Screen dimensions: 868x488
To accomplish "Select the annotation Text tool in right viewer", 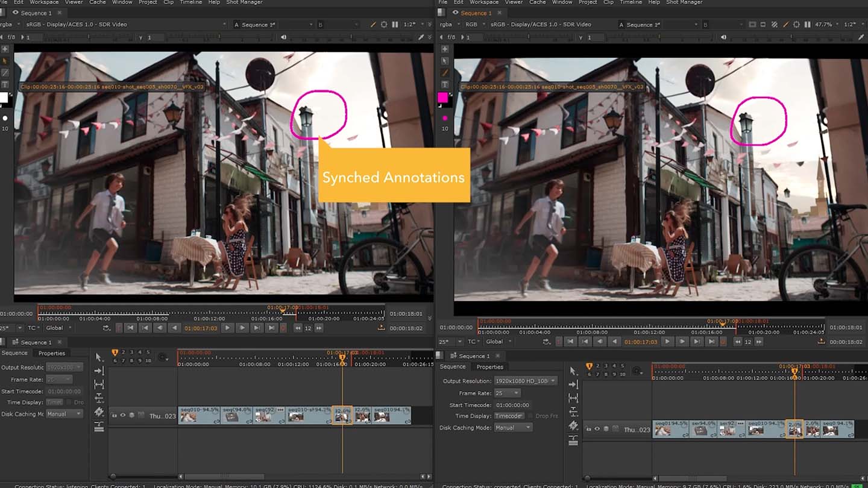I will (445, 84).
